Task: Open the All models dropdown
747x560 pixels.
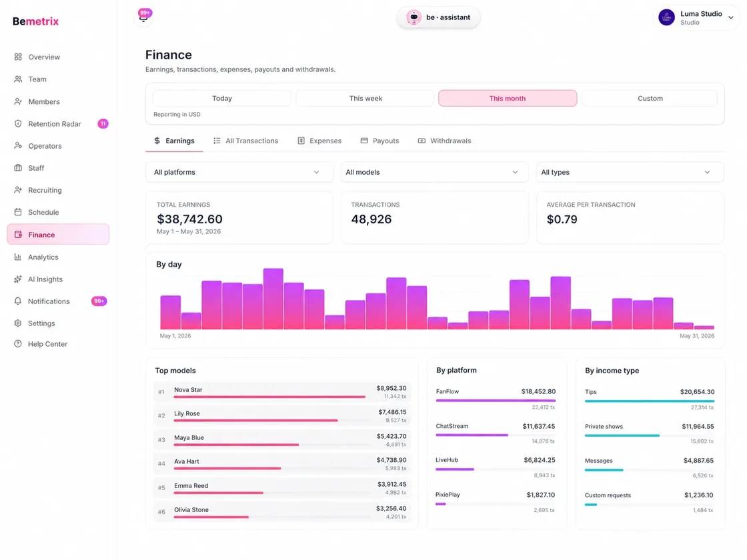Action: (x=434, y=173)
